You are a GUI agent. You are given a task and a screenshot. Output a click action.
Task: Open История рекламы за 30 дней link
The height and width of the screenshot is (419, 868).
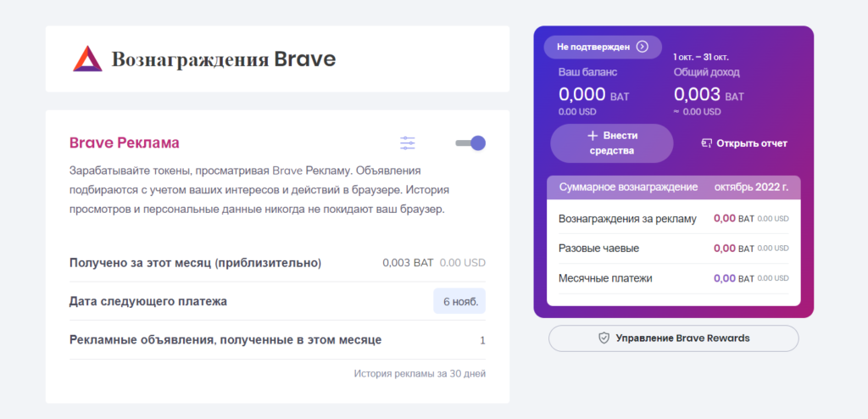pos(420,373)
